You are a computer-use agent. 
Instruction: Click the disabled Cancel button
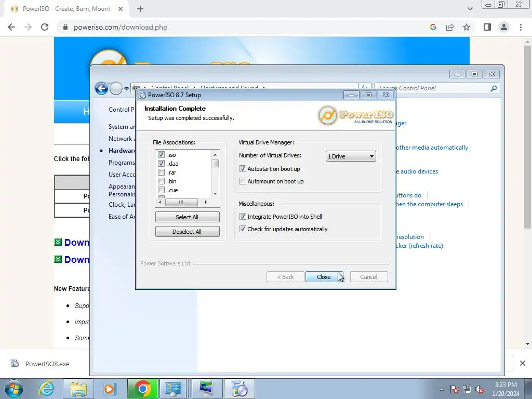(369, 277)
